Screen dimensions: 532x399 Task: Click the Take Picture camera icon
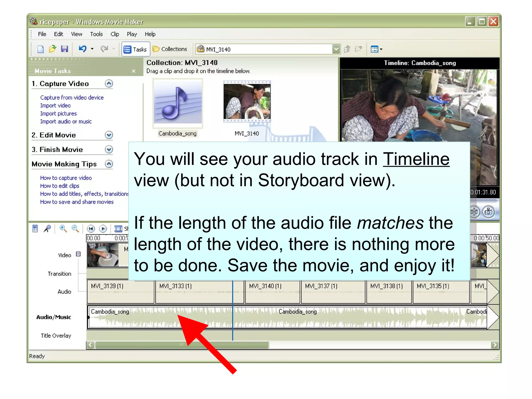coord(488,212)
